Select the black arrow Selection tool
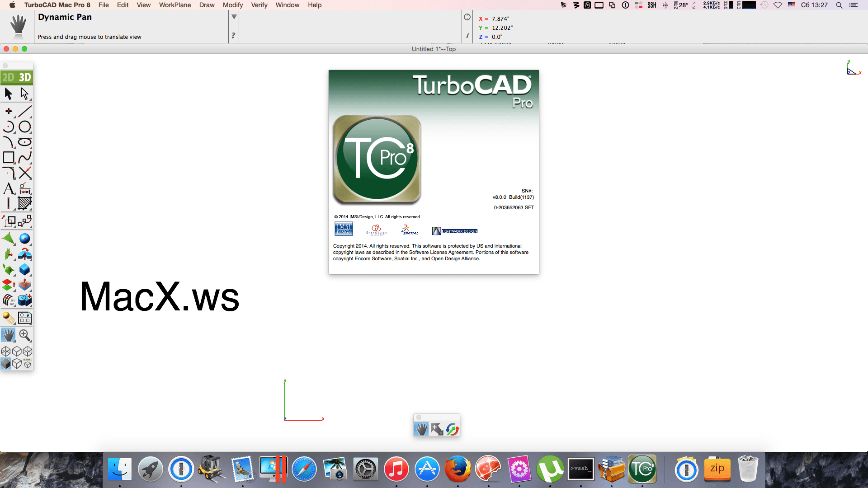The height and width of the screenshot is (488, 868). [x=9, y=94]
